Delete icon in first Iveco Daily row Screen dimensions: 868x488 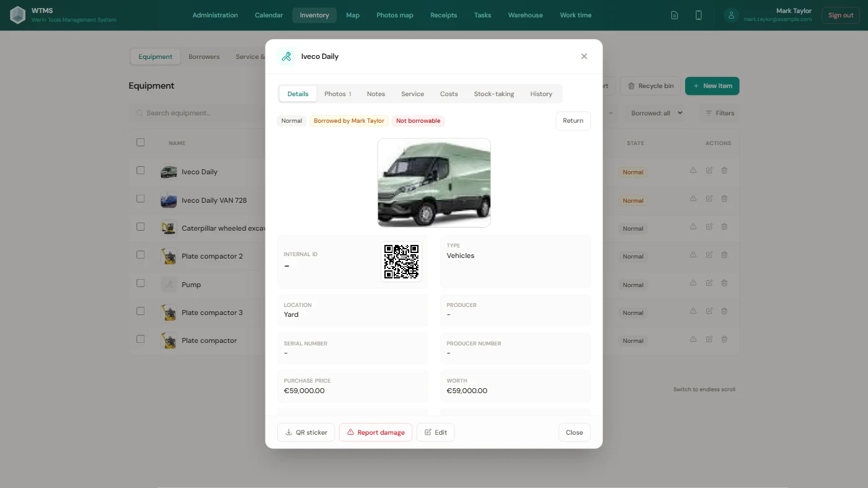coord(724,170)
